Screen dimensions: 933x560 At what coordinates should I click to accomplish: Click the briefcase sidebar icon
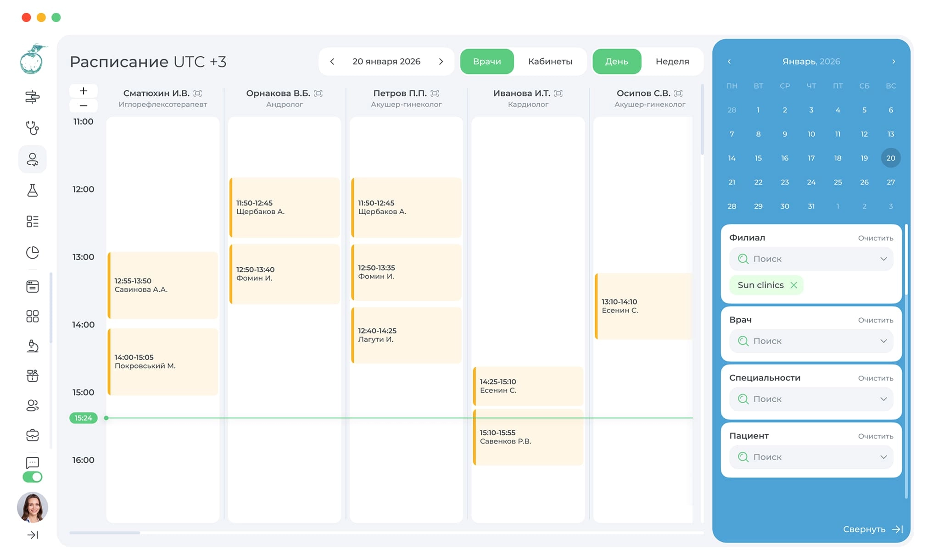pos(32,435)
